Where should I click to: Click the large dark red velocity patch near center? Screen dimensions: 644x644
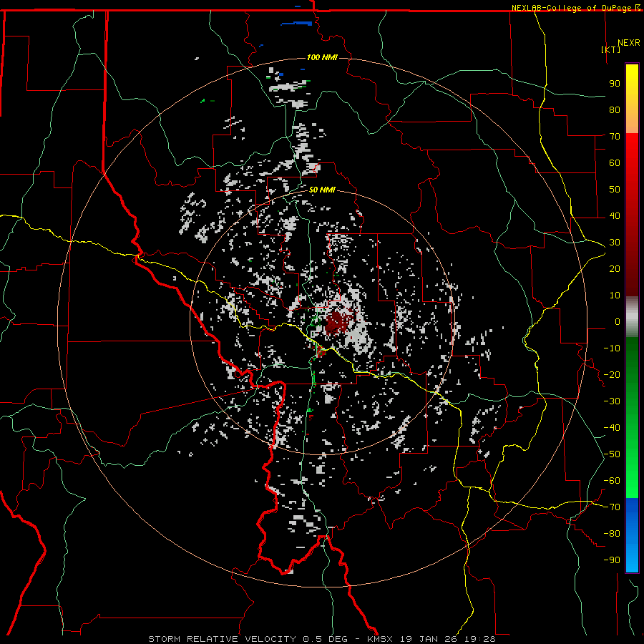click(x=337, y=323)
